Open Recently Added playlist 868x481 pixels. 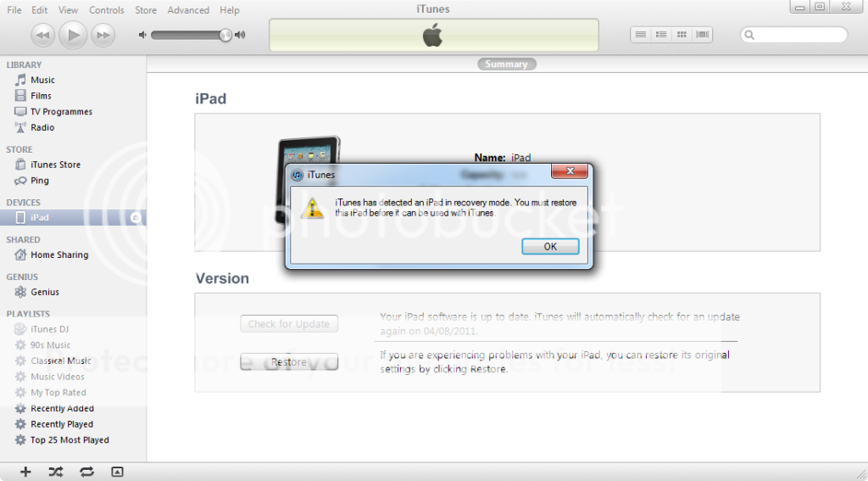[x=62, y=408]
